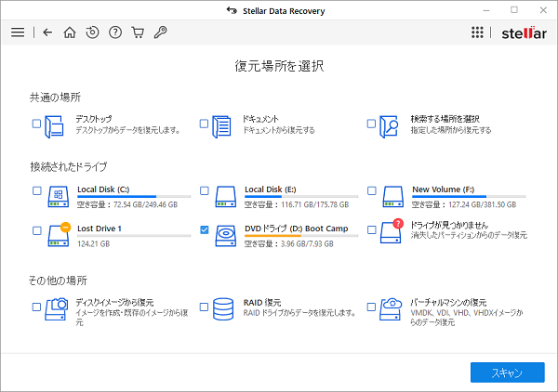The height and width of the screenshot is (392, 558).
Task: Click the 116.71 GB/175.78 GB capacity text
Action: 314,204
